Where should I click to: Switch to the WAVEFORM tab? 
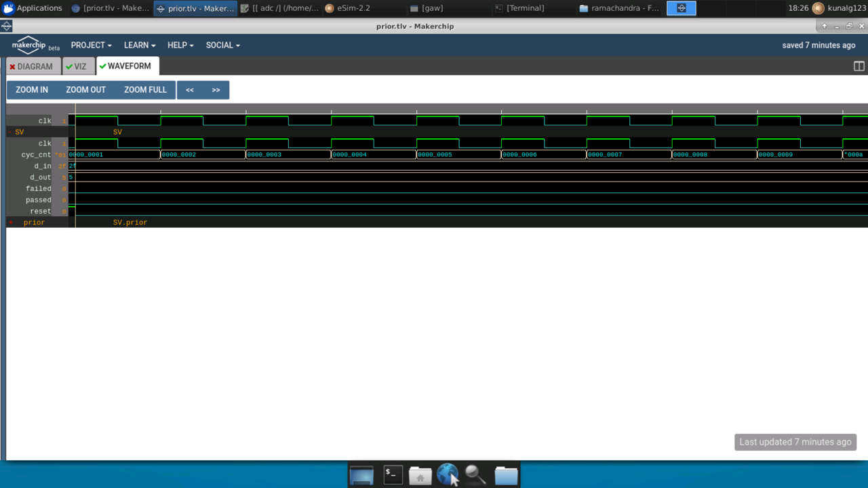coord(127,66)
